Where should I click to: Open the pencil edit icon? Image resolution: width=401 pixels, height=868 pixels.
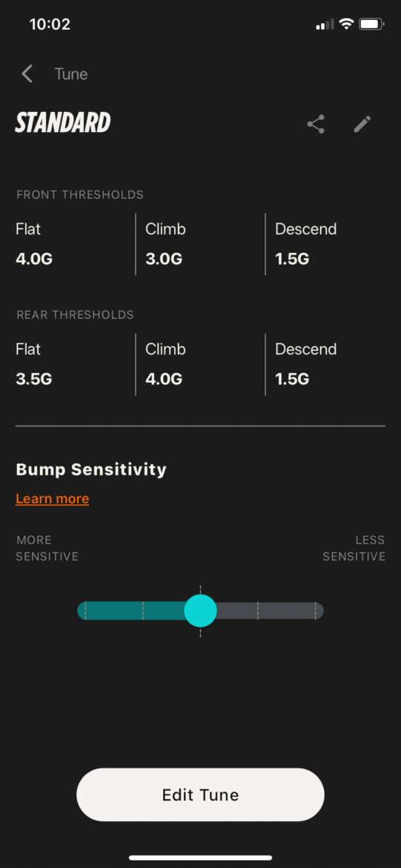pos(362,124)
